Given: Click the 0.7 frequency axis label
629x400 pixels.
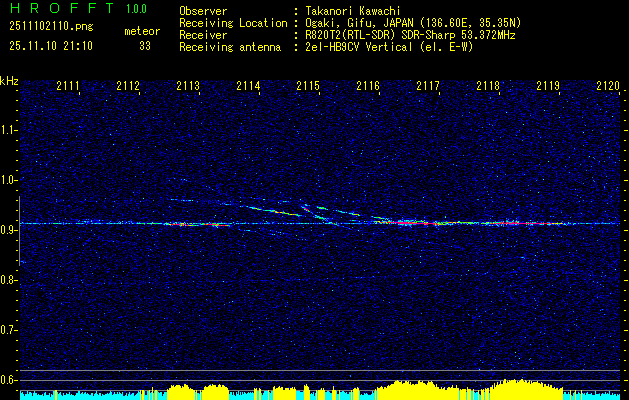Looking at the screenshot, I should tap(8, 330).
